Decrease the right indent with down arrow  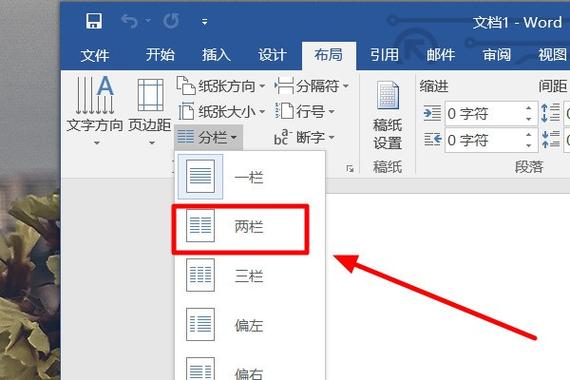tap(529, 146)
